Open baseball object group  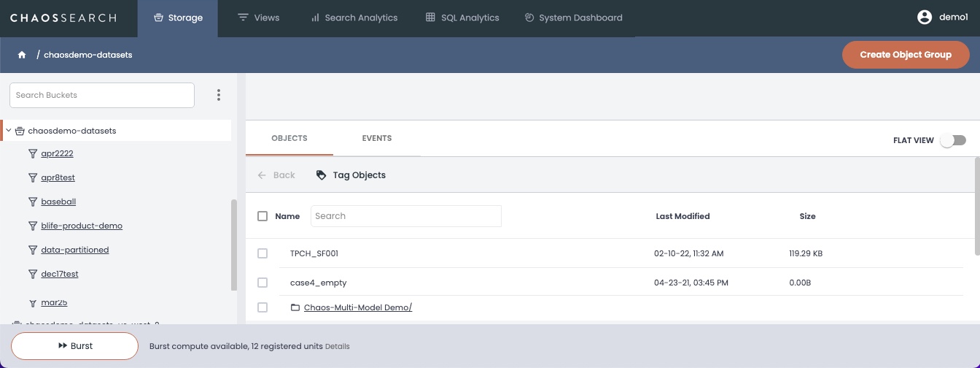point(58,202)
